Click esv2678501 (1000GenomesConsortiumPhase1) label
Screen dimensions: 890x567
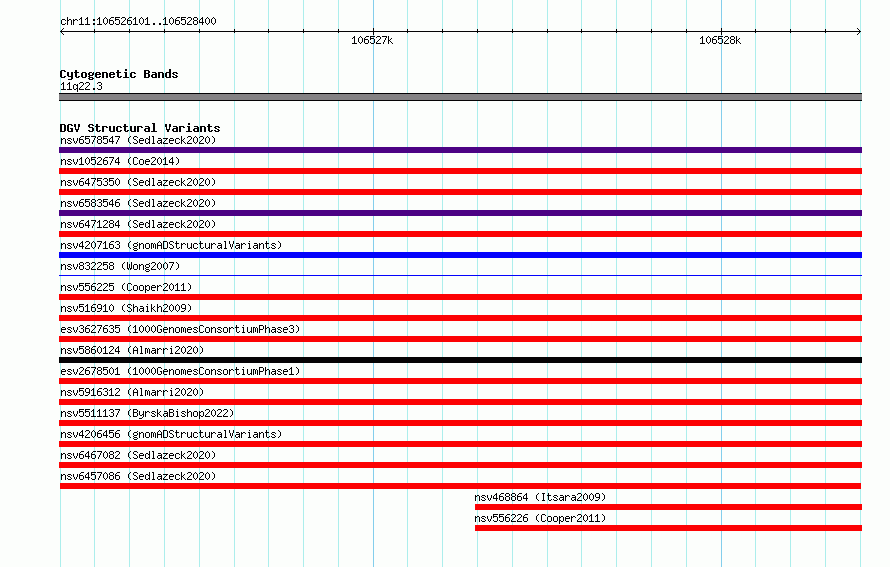tap(180, 371)
